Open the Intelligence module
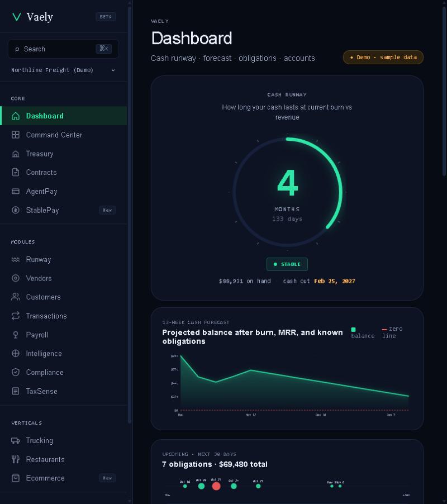447x504 pixels. click(x=64, y=353)
